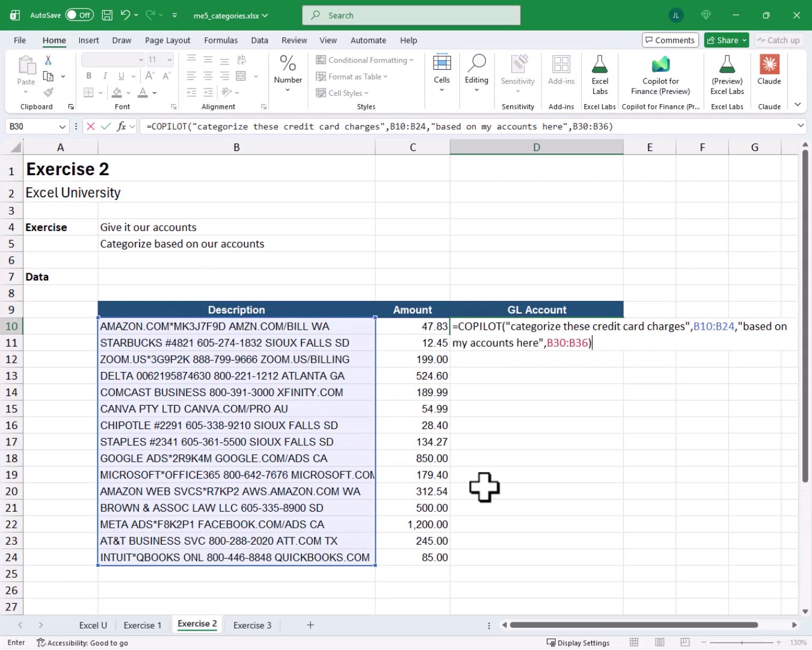812x650 pixels.
Task: Click the Merge & Center icon
Action: pos(241,76)
